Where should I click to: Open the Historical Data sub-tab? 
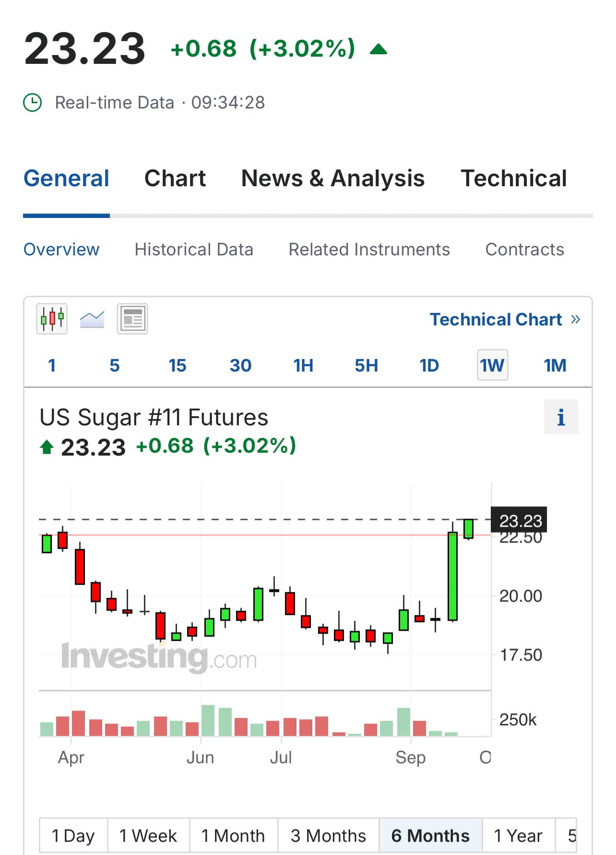coord(194,250)
